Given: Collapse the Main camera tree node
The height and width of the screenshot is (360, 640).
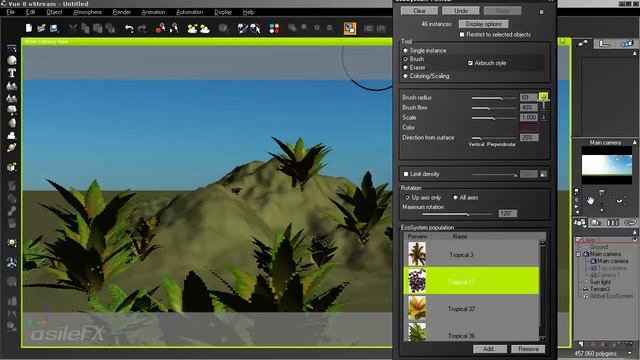Looking at the screenshot, I should [578, 254].
